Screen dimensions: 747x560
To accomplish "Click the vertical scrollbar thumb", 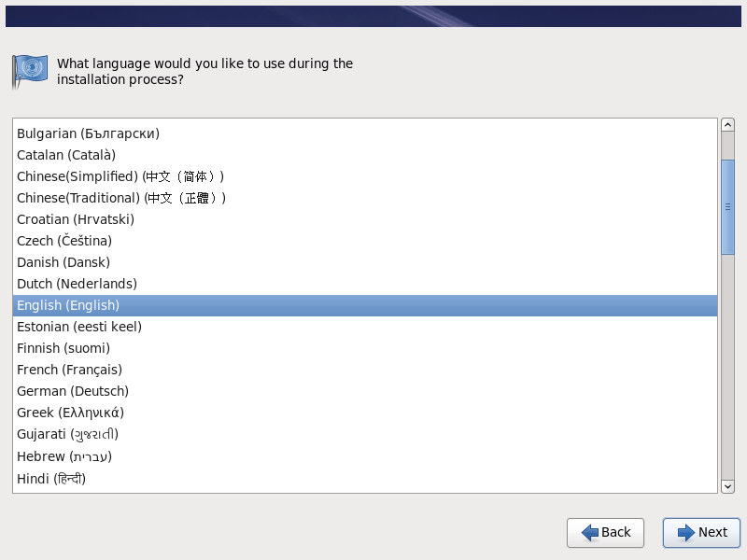I will point(727,206).
